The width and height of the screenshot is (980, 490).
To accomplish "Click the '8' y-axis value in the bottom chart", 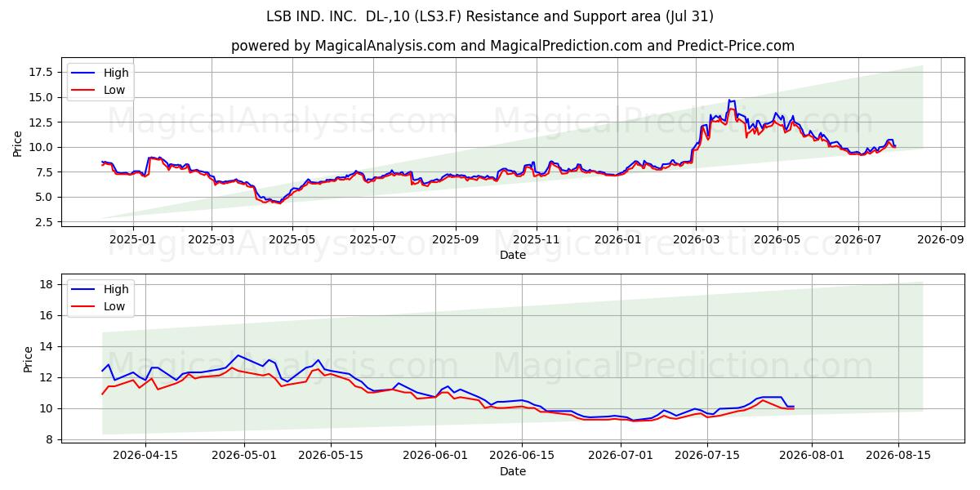I will point(50,439).
